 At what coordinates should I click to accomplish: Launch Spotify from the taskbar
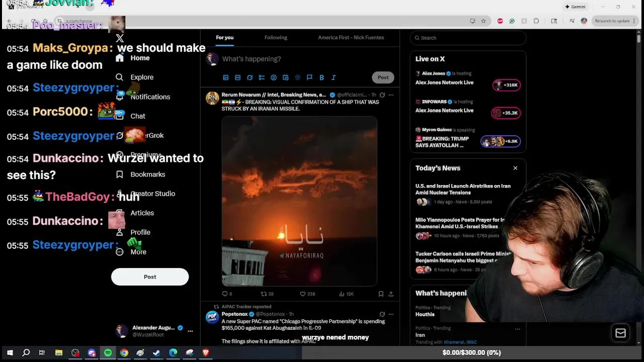click(x=108, y=353)
